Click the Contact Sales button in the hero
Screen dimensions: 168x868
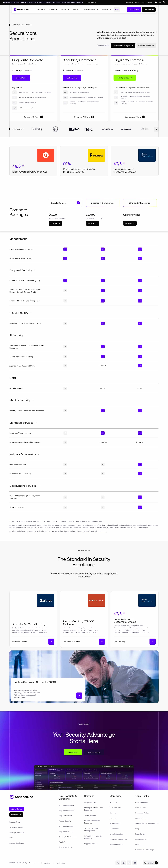coord(146,45)
